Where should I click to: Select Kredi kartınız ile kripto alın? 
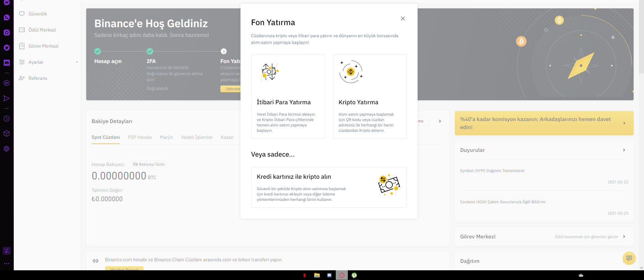pyautogui.click(x=329, y=187)
